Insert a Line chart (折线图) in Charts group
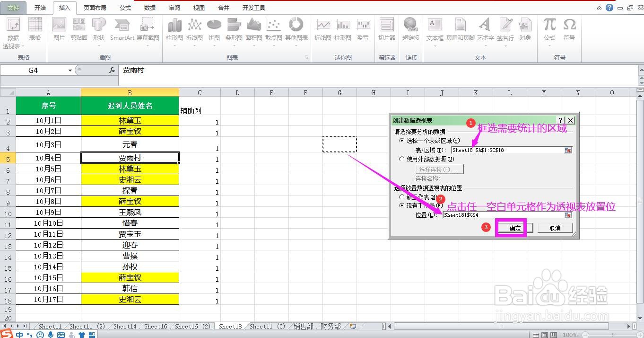 194,32
